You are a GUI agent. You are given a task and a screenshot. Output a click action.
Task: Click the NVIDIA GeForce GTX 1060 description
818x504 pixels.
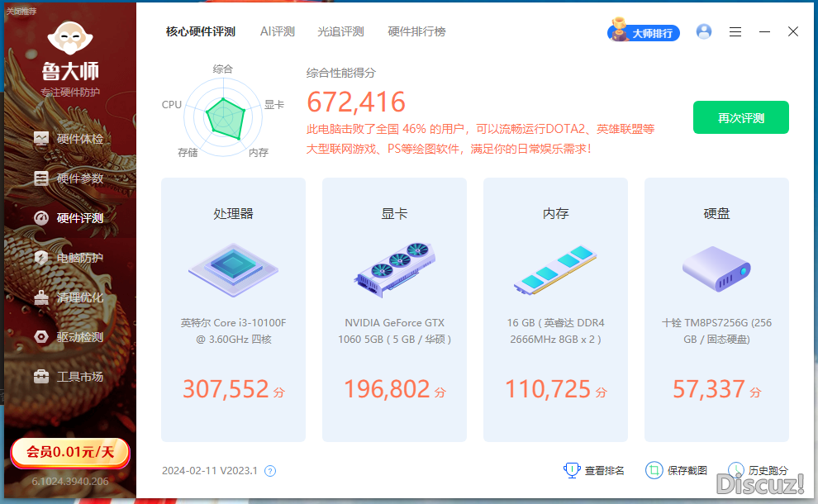(x=394, y=330)
